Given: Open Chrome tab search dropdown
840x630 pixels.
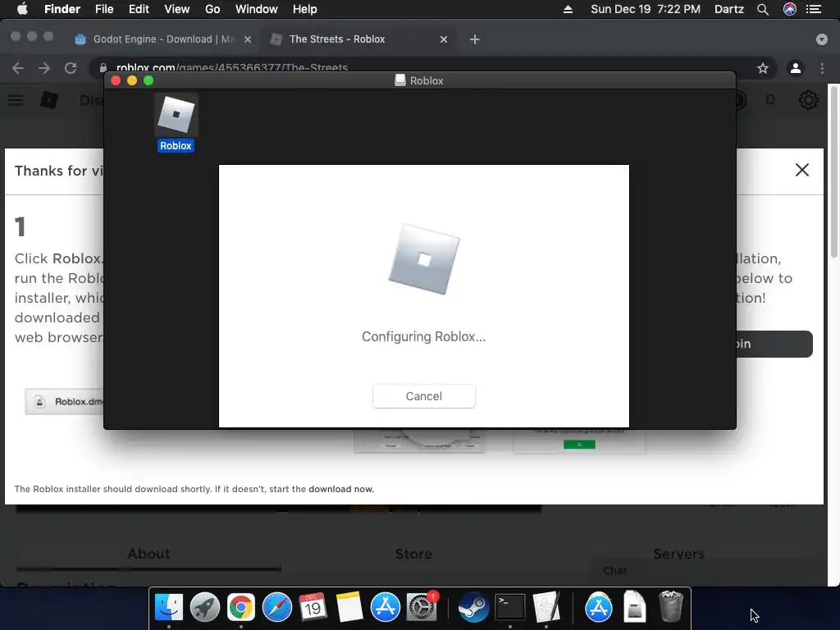Looking at the screenshot, I should pyautogui.click(x=822, y=39).
